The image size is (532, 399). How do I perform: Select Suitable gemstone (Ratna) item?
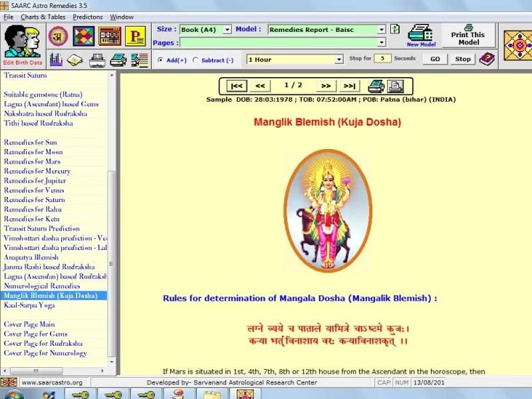[x=43, y=94]
